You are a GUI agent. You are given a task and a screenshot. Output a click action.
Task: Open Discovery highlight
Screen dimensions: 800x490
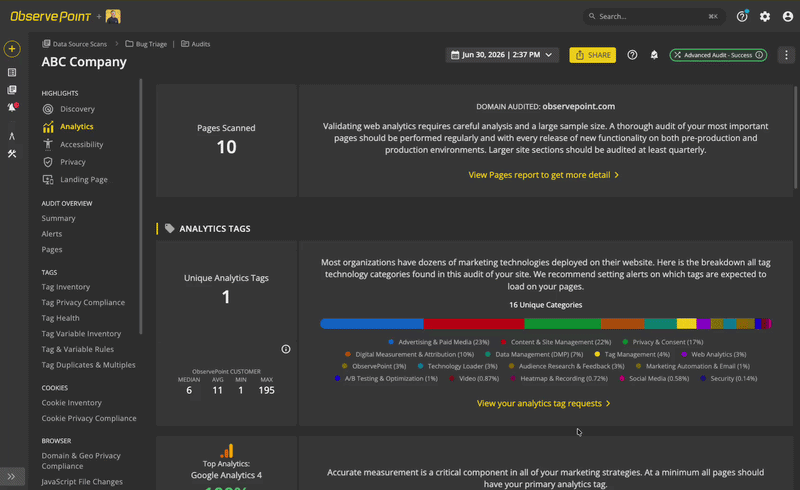pos(77,109)
